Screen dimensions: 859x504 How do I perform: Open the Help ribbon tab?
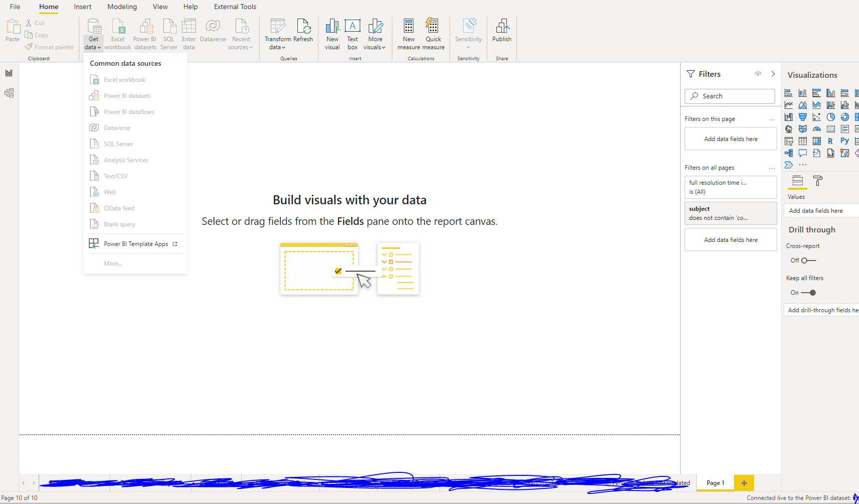(190, 7)
